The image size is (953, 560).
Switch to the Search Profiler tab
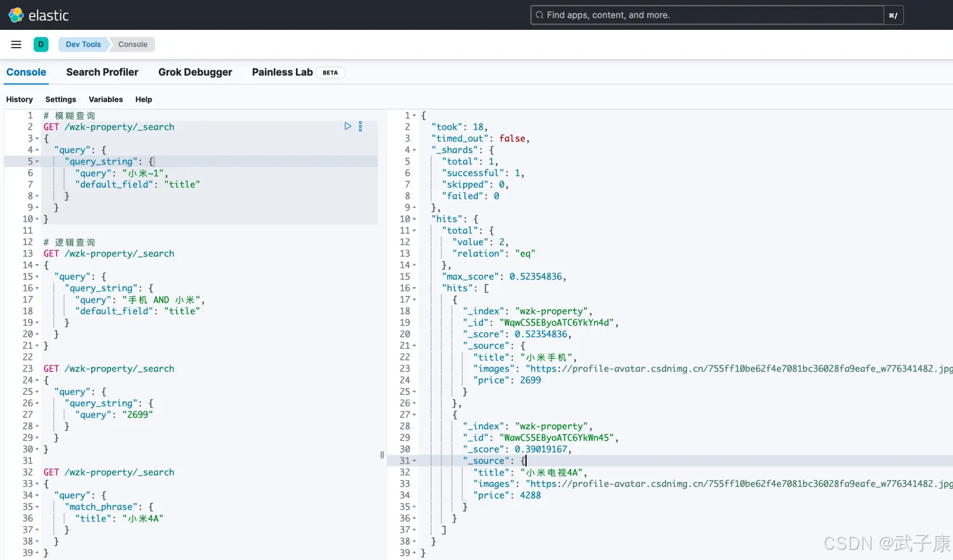[102, 72]
